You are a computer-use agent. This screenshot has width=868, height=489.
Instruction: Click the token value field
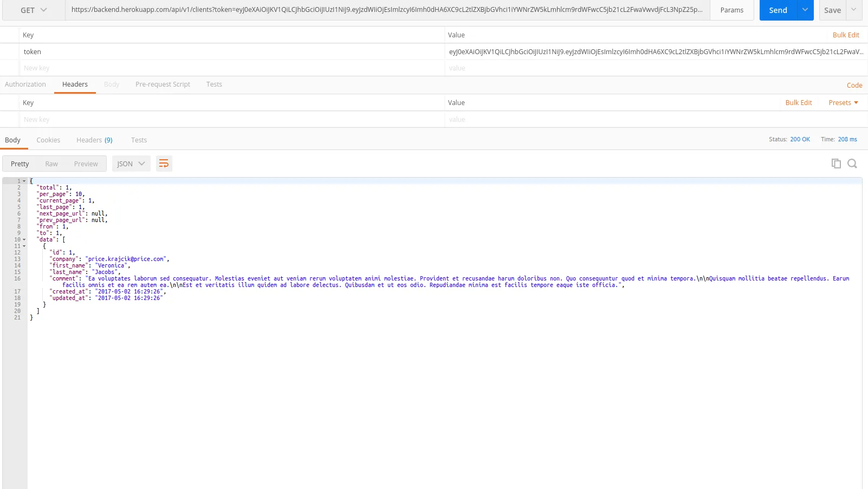(656, 52)
